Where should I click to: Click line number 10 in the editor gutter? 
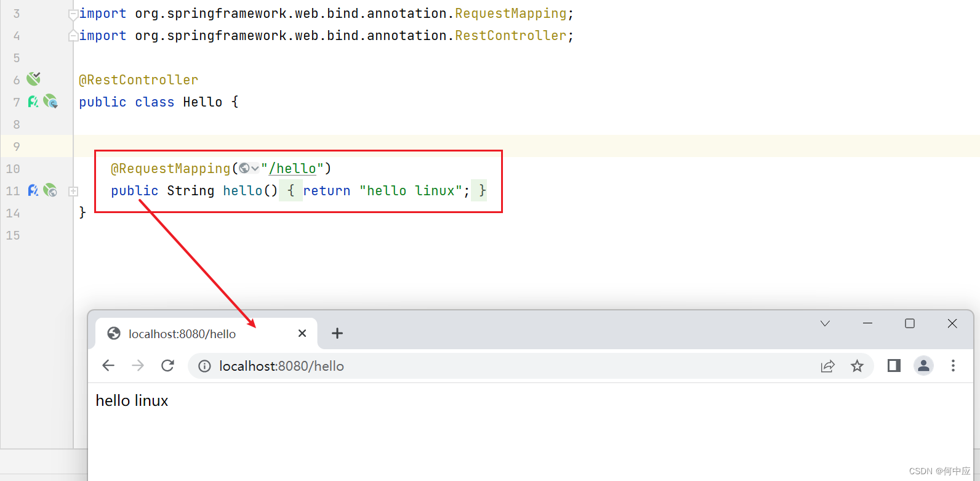(x=13, y=169)
